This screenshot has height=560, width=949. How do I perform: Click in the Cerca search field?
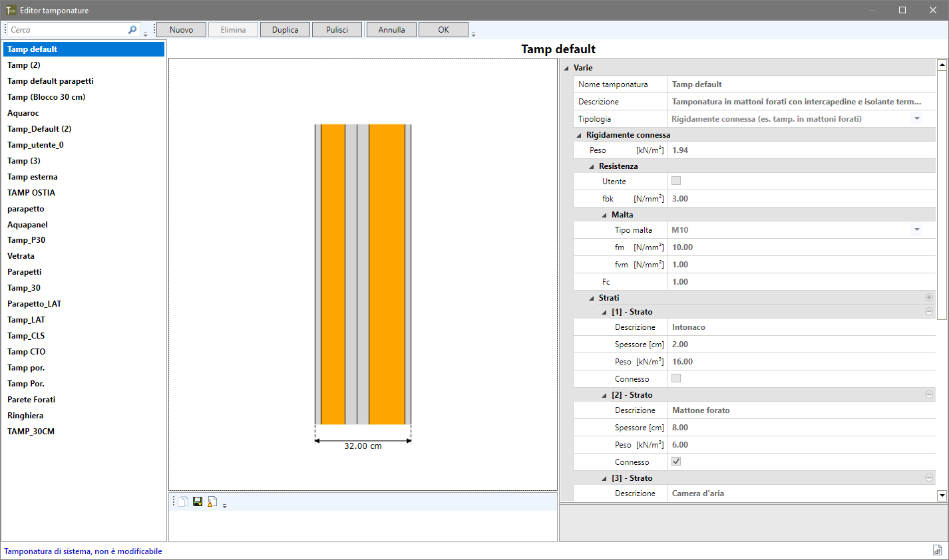tap(67, 30)
